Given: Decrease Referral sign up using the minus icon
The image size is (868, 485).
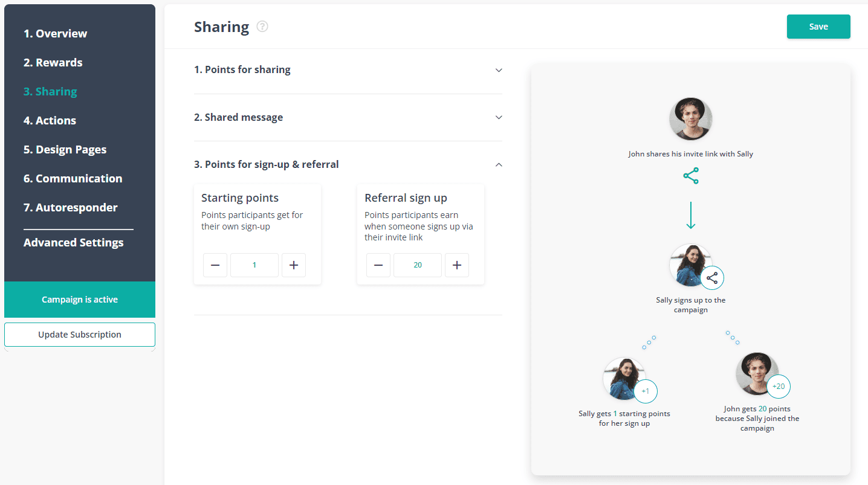Looking at the screenshot, I should 378,265.
